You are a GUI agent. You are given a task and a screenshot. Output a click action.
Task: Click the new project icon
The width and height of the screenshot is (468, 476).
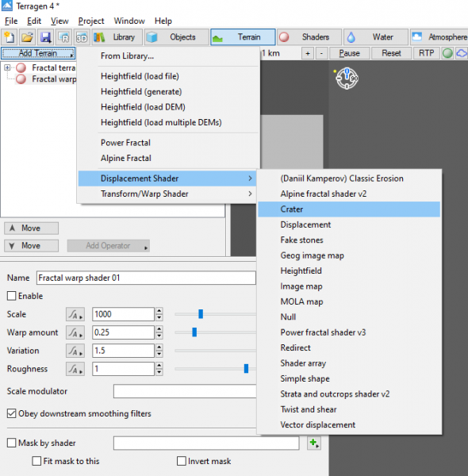[10, 37]
